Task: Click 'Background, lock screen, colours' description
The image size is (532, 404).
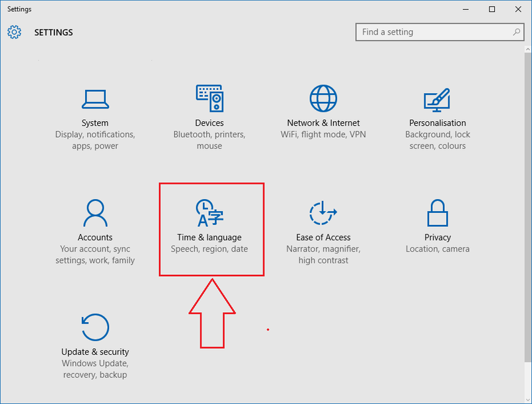Action: click(x=438, y=140)
